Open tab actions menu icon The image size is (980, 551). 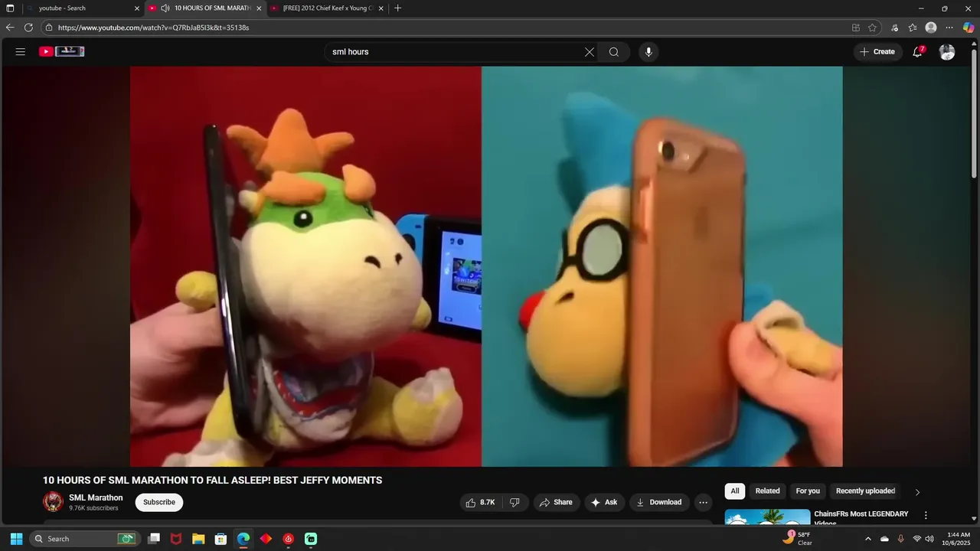click(10, 8)
